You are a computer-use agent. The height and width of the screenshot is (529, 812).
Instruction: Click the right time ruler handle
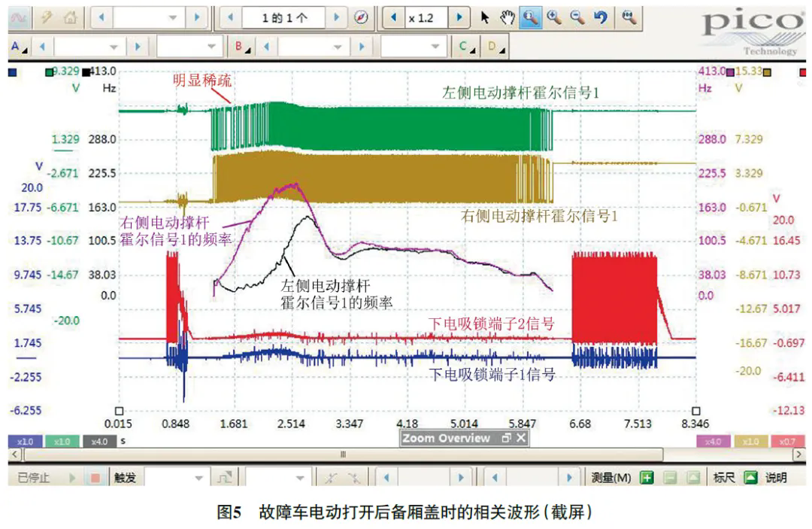[696, 411]
